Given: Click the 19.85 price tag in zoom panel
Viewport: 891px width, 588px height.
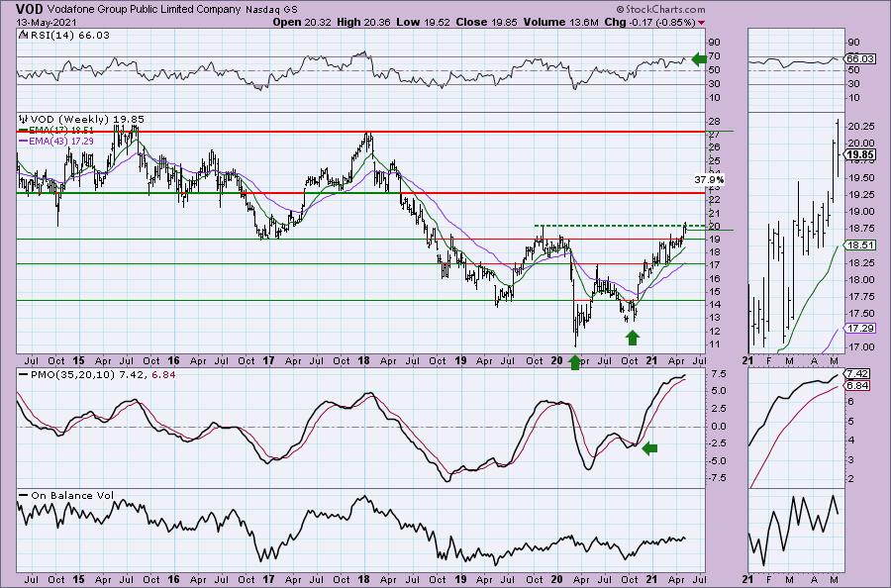Looking at the screenshot, I should click(859, 155).
